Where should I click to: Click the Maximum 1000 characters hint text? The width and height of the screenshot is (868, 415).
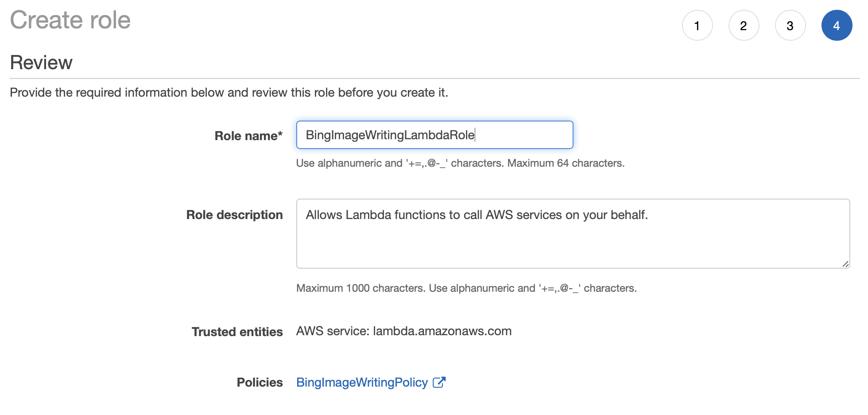point(360,288)
